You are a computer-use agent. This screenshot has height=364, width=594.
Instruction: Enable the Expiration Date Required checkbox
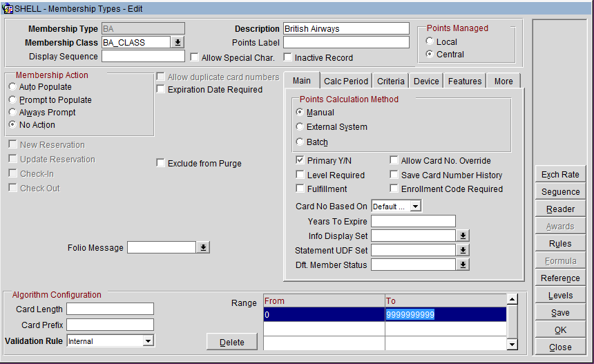161,90
